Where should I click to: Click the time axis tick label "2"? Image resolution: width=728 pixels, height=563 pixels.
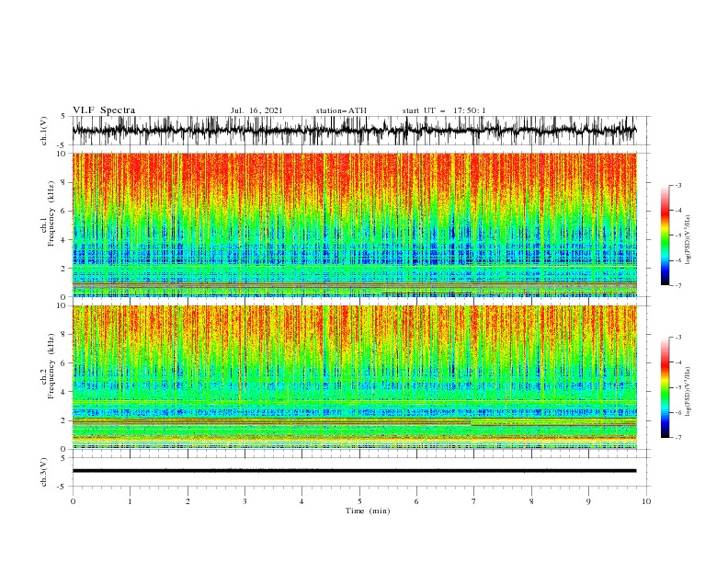188,501
